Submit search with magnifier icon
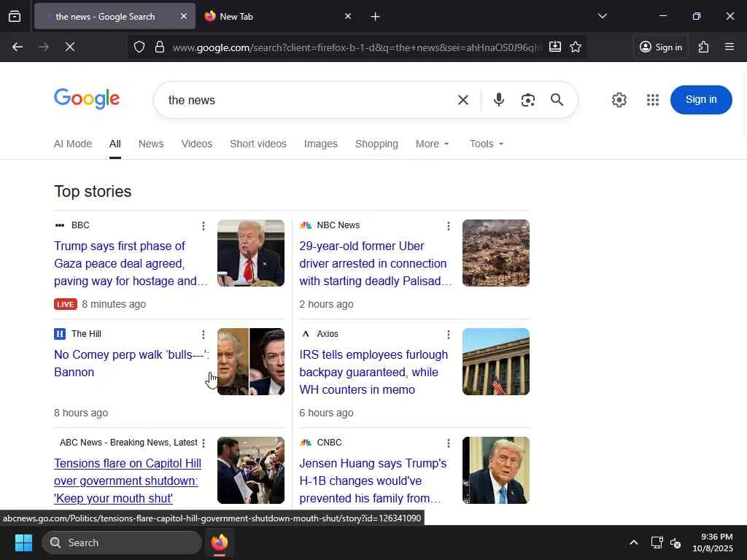 point(557,100)
